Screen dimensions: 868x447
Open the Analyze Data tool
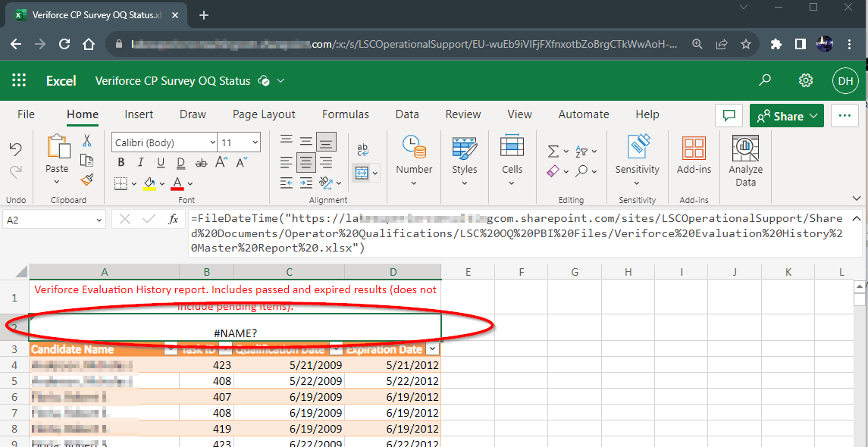coord(745,161)
